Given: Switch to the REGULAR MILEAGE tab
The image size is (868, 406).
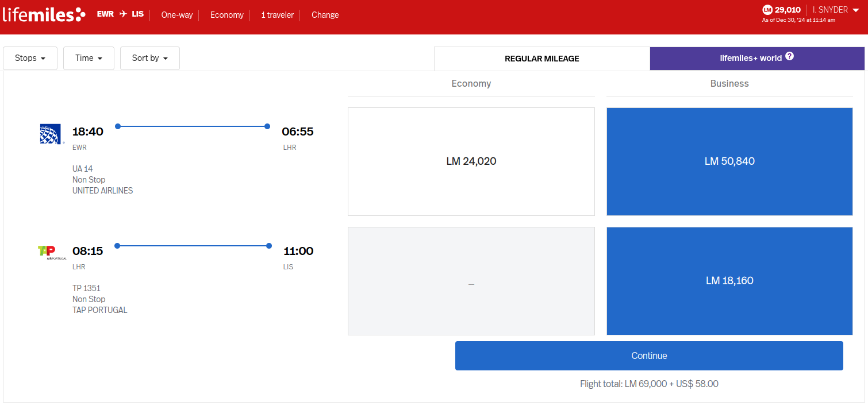Looking at the screenshot, I should (542, 59).
